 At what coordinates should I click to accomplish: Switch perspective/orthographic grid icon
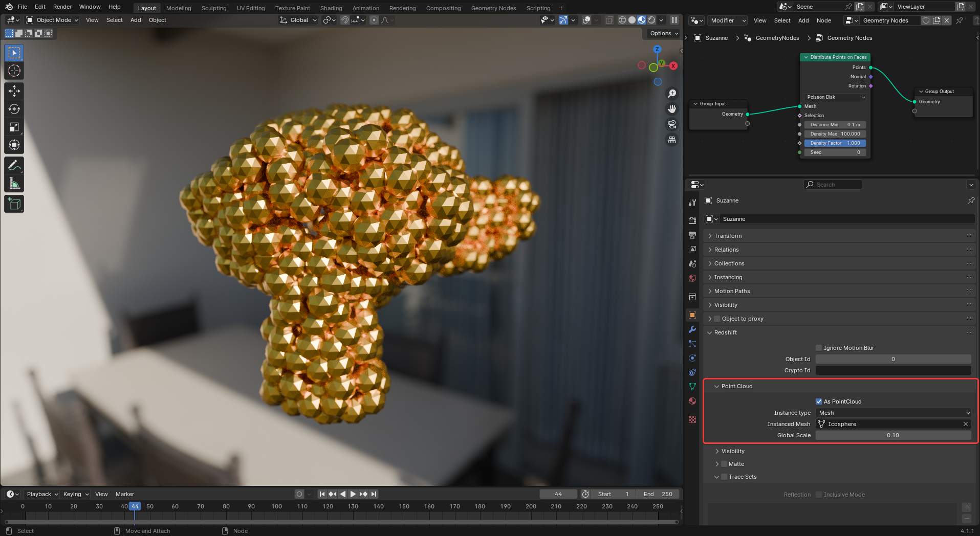click(x=672, y=140)
